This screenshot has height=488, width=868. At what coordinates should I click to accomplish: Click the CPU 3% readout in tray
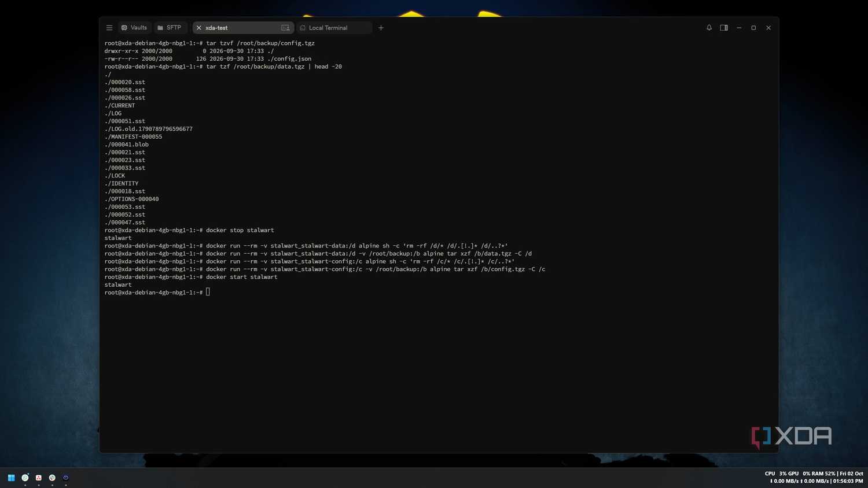(775, 474)
